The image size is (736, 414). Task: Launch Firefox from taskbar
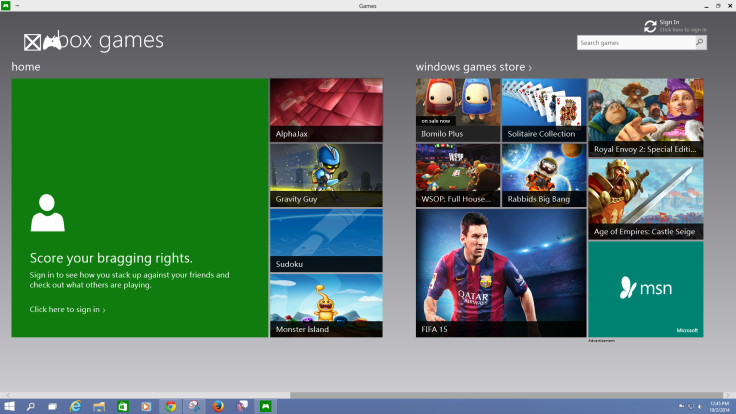(x=218, y=406)
